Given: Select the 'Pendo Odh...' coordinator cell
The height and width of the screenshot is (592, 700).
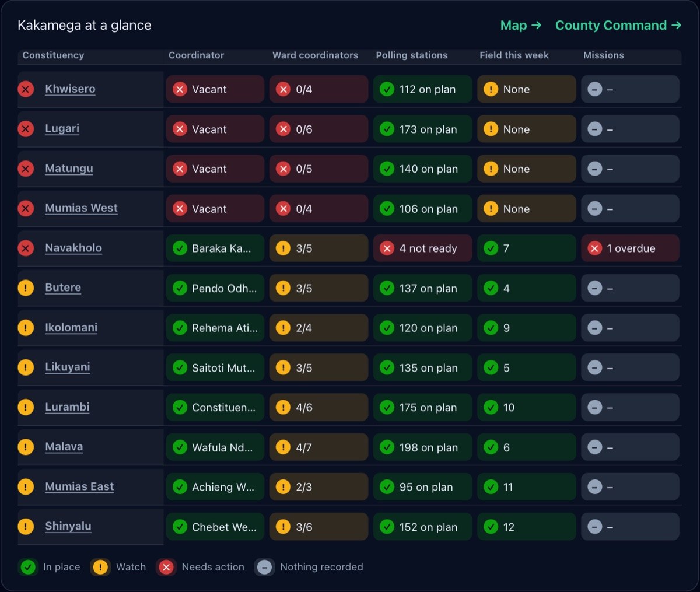Looking at the screenshot, I should (215, 288).
